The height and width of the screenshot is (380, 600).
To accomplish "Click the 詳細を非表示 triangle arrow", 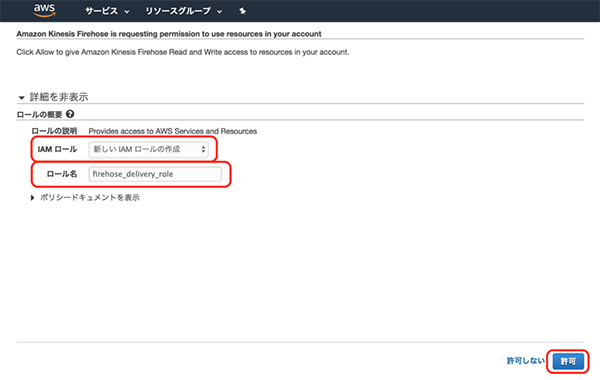I will coord(21,98).
